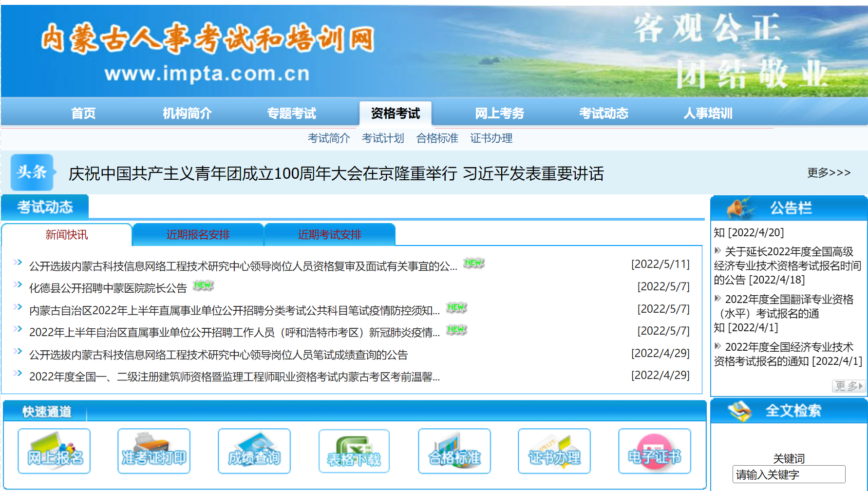Open 专题考试 navigation item
The width and height of the screenshot is (868, 491).
(291, 113)
